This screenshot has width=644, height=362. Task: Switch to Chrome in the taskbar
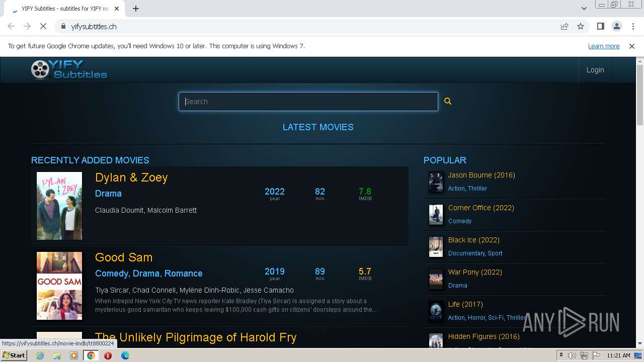[x=91, y=355]
